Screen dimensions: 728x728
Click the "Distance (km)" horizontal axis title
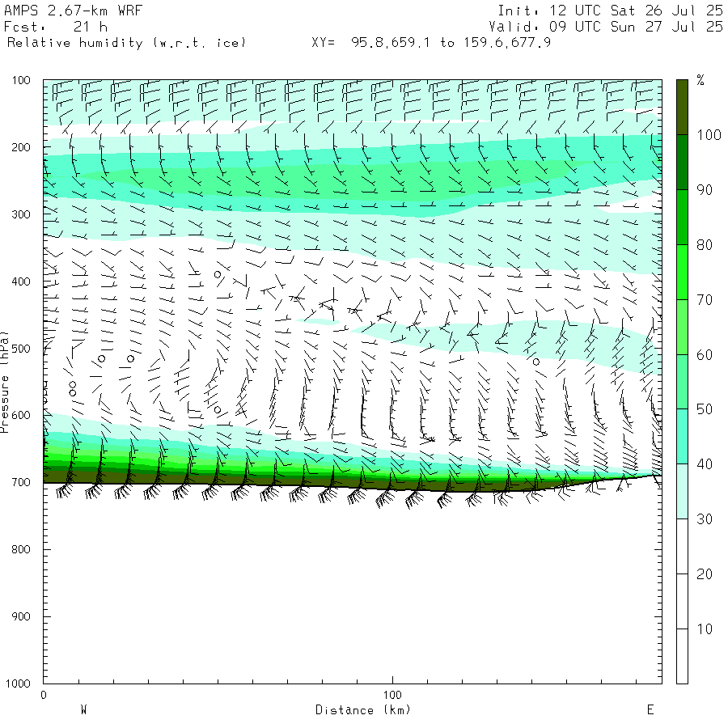363,710
